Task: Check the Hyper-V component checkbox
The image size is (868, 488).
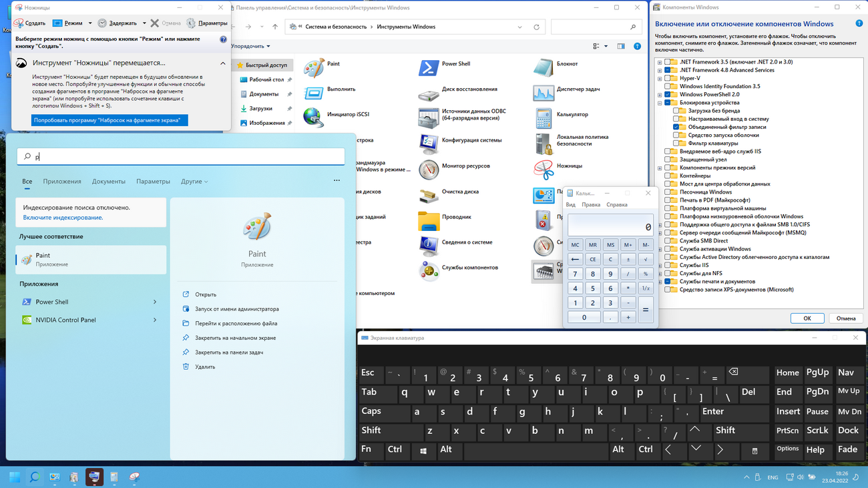Action: (668, 78)
